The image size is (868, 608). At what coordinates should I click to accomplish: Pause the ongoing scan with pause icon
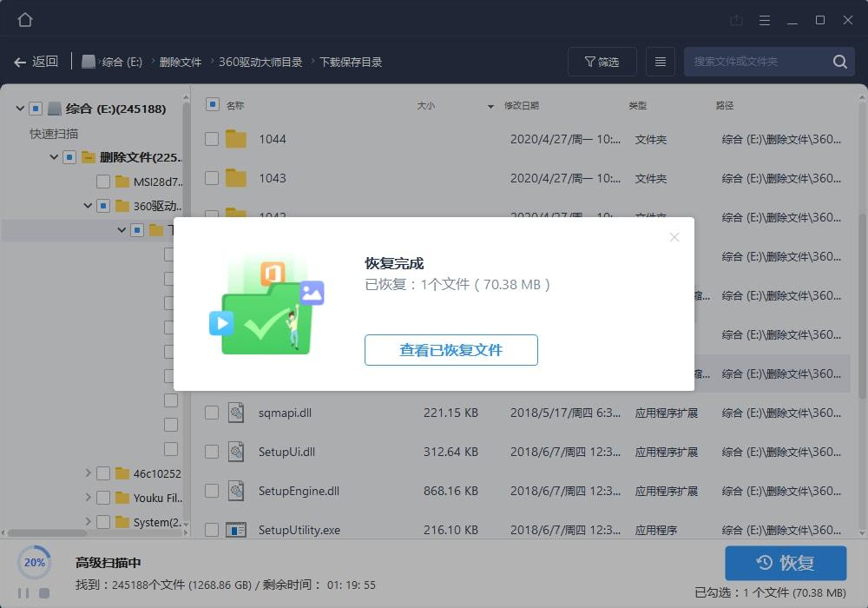pos(22,592)
